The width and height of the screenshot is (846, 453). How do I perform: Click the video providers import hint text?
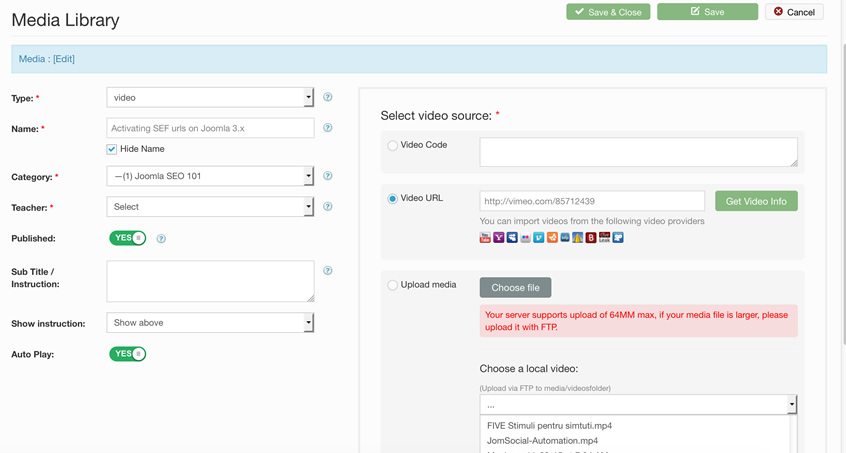coord(592,221)
